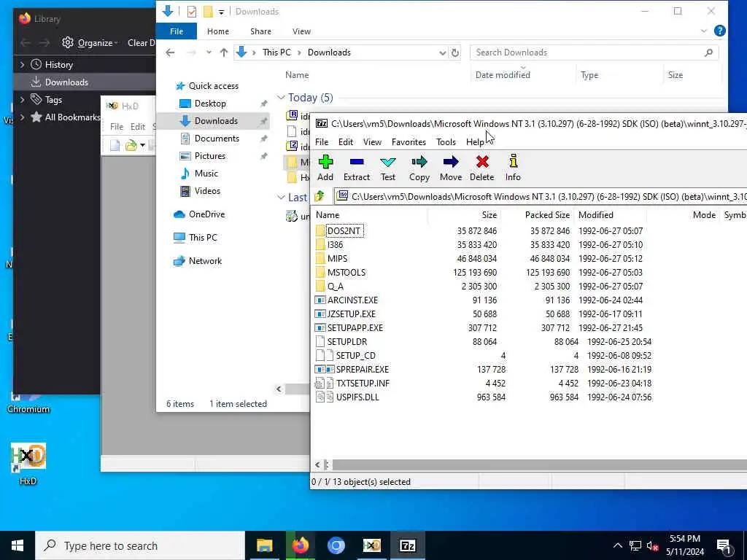
Task: Show hidden system tray icons
Action: coord(617,545)
